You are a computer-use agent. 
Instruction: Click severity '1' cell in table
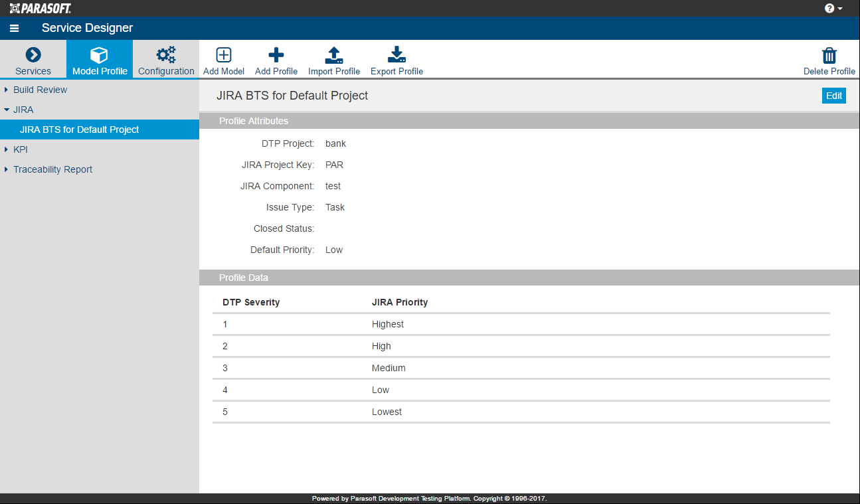pos(225,324)
